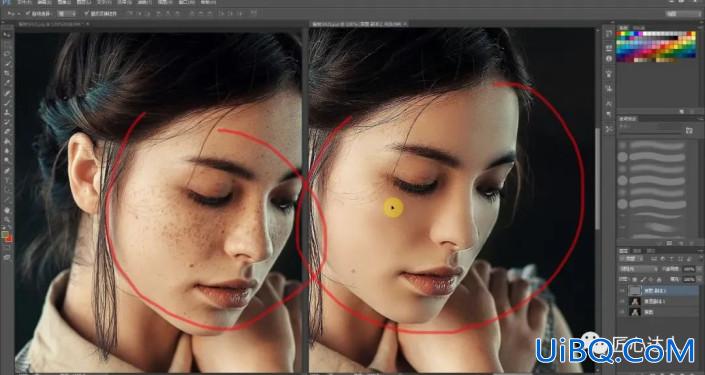This screenshot has height=375, width=705.
Task: Click the selected layer's thumbnail
Action: point(634,290)
